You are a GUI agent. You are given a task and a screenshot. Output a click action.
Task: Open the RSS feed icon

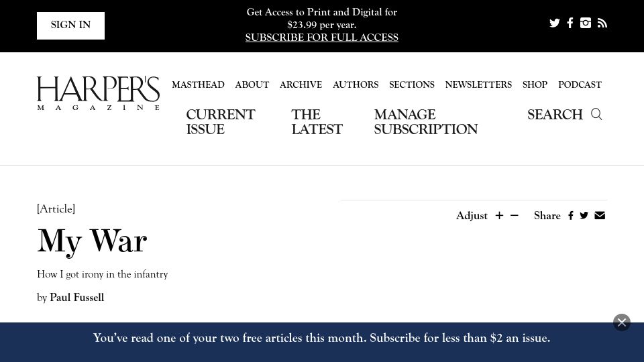[x=602, y=23]
